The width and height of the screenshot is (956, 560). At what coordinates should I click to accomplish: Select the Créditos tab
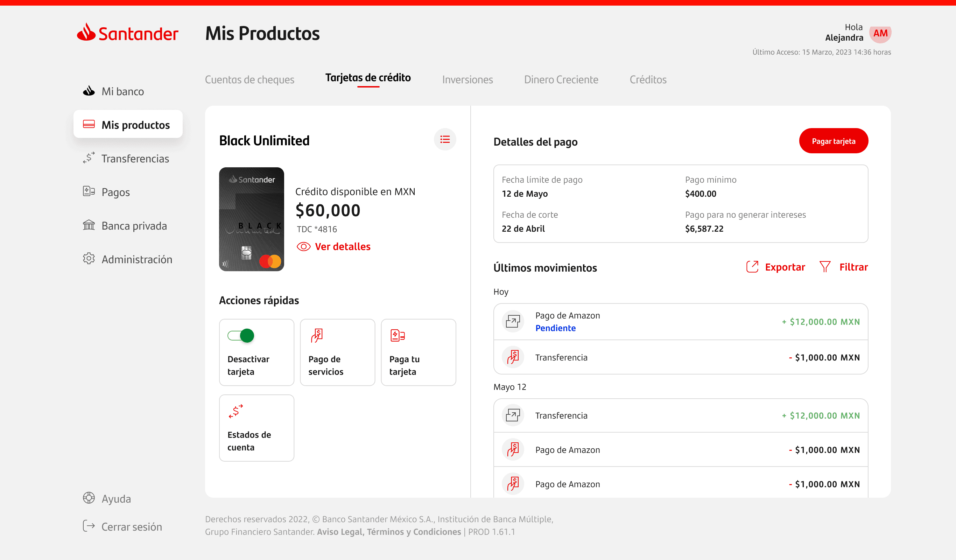click(x=648, y=80)
